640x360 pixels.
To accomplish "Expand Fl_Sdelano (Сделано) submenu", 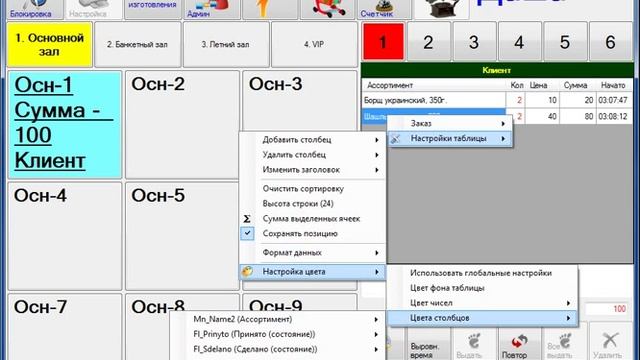I will pyautogui.click(x=278, y=349).
